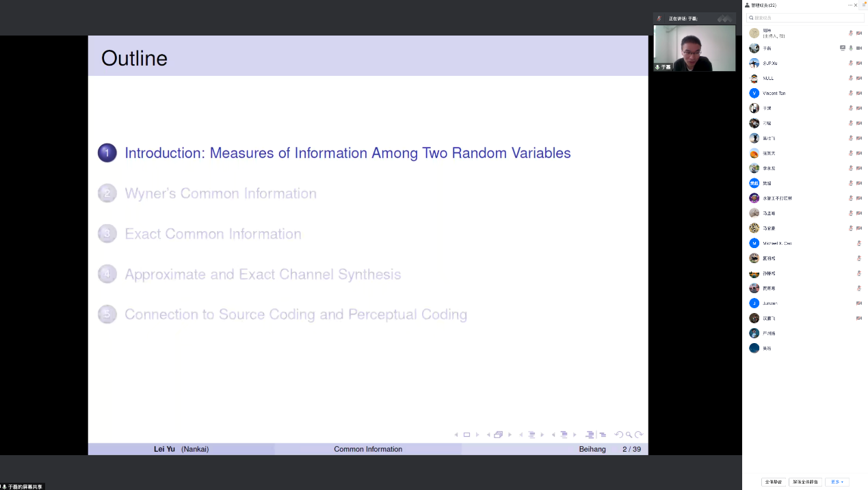Screen dimensions: 868x490
Task: Open the 更多 dropdown at panel bottom
Action: coord(837,482)
